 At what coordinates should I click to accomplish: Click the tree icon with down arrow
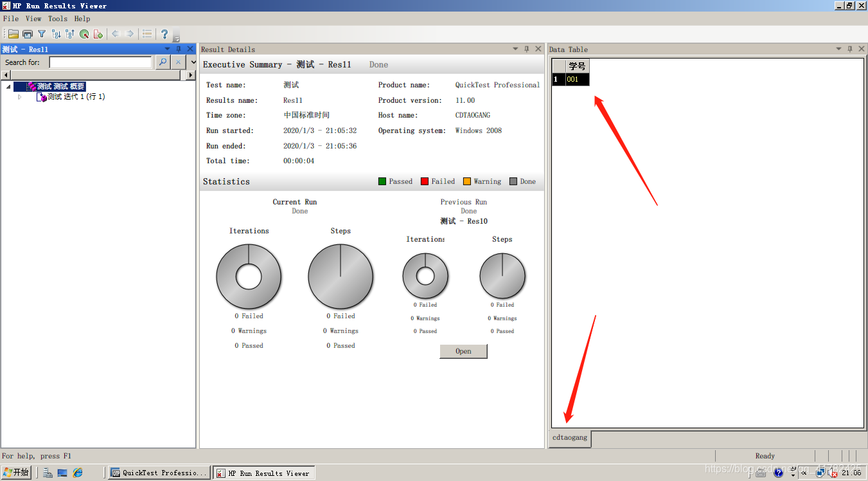56,34
